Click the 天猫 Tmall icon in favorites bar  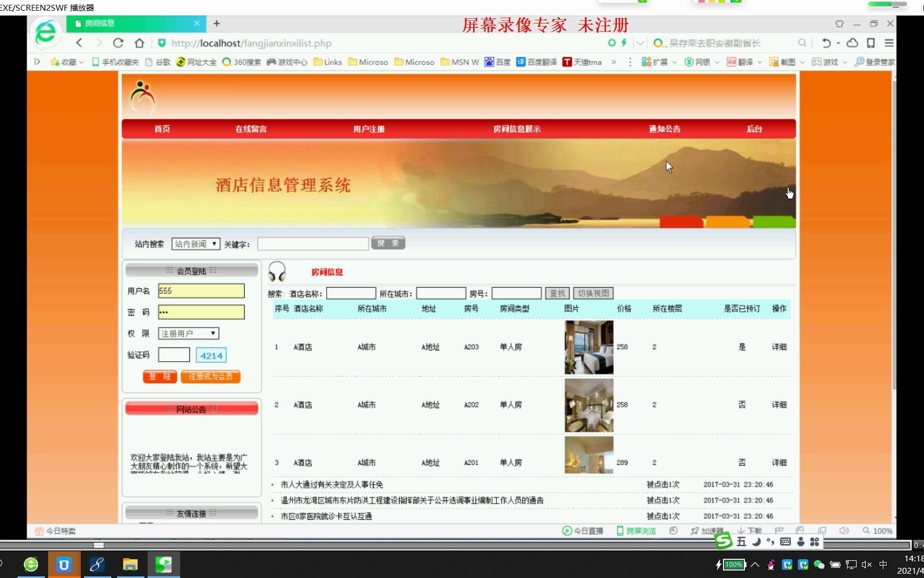pyautogui.click(x=582, y=62)
